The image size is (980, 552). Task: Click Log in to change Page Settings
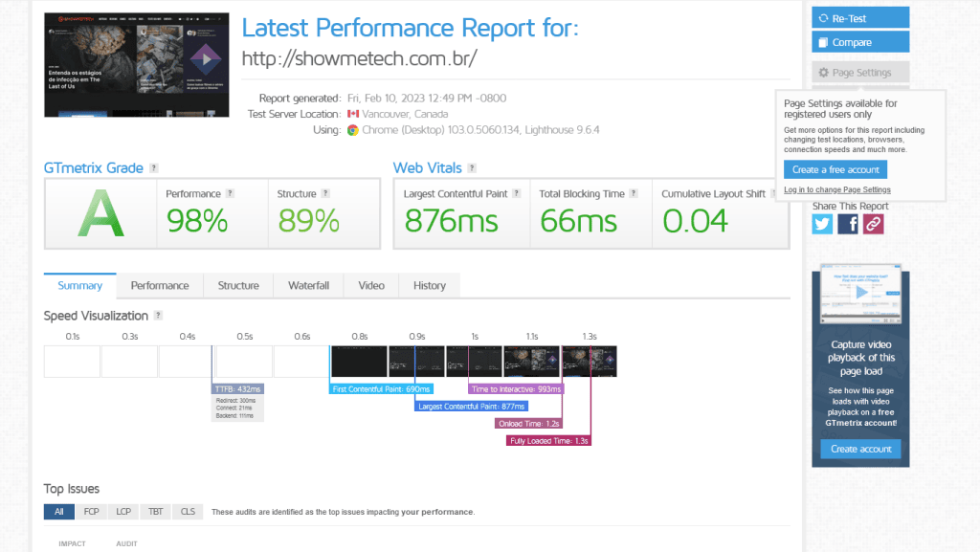837,189
